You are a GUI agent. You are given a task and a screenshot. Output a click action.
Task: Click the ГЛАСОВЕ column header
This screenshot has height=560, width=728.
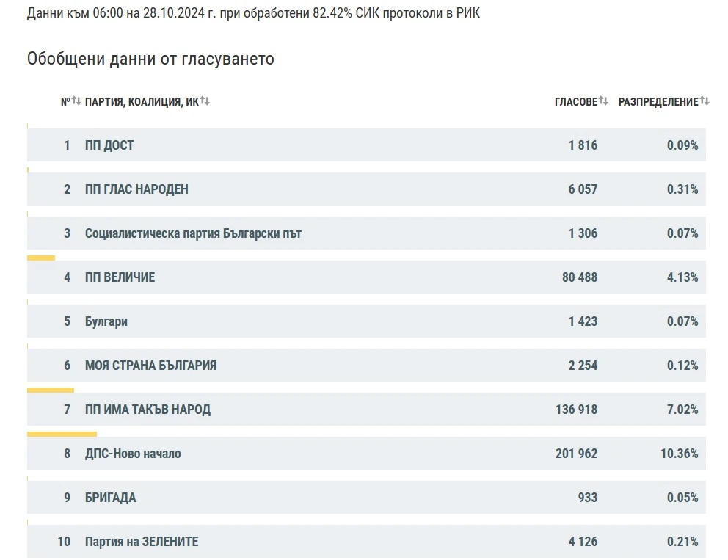tap(576, 102)
